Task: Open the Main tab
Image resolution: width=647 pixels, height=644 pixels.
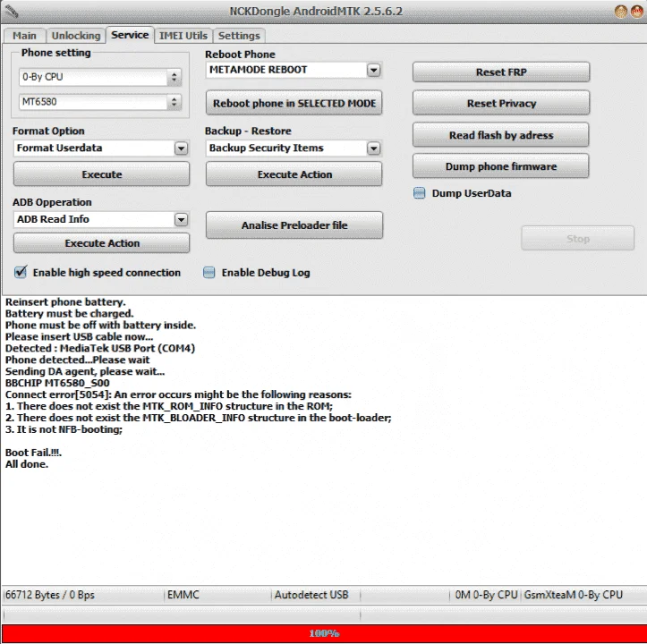Action: tap(24, 36)
